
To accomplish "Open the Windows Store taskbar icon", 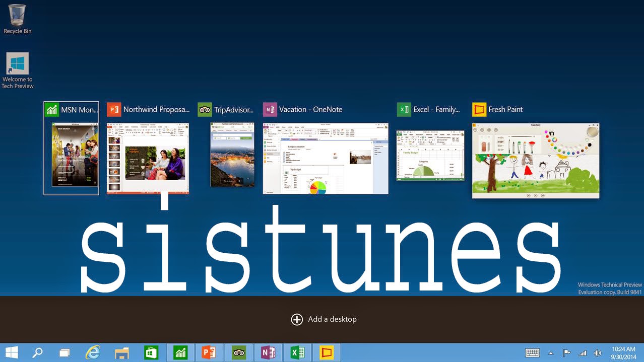I will [x=151, y=353].
